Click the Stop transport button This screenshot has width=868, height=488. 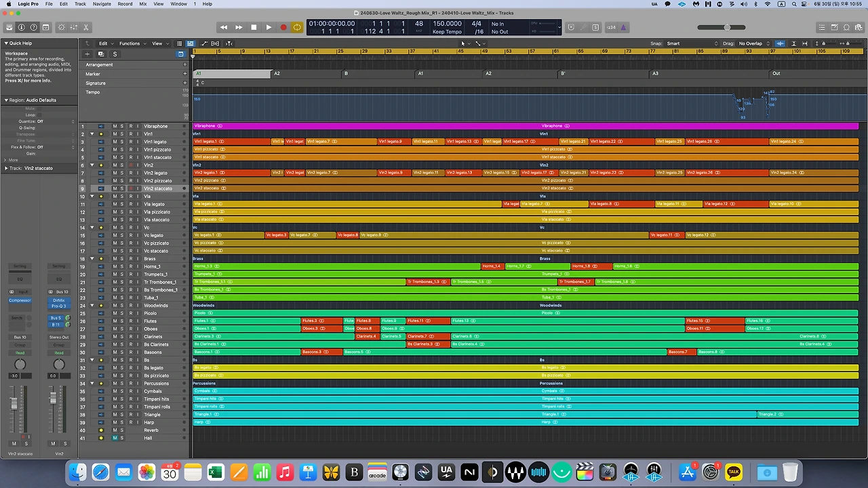pos(254,27)
